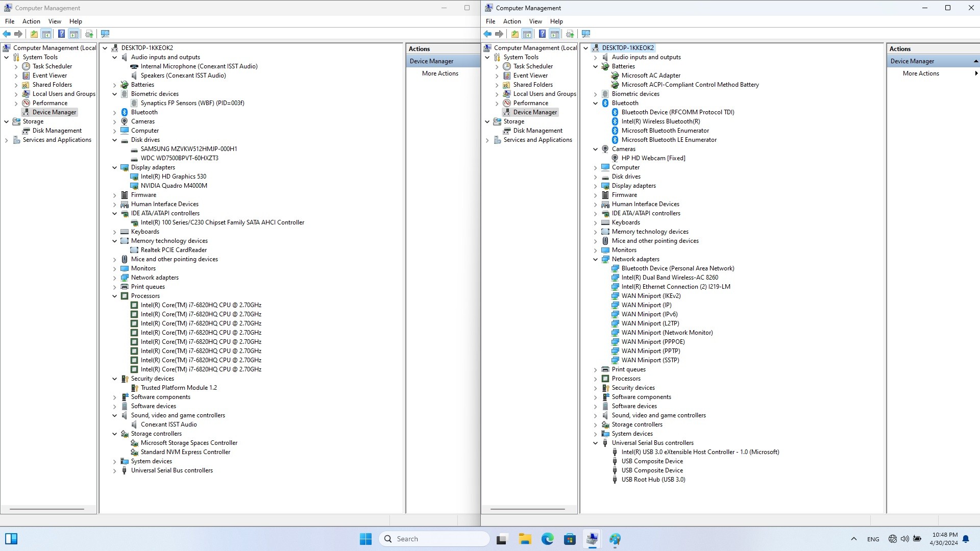Open blue Help icon in right window toolbar

point(542,34)
